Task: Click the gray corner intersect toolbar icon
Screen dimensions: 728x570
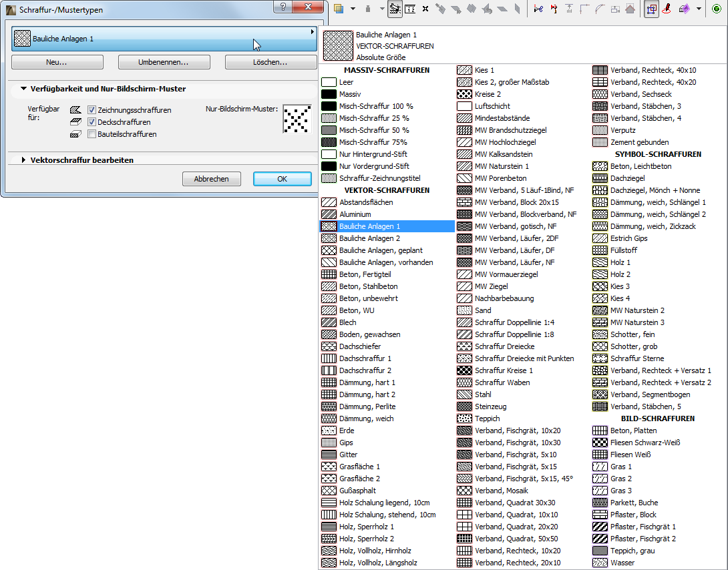Action: 584,9
